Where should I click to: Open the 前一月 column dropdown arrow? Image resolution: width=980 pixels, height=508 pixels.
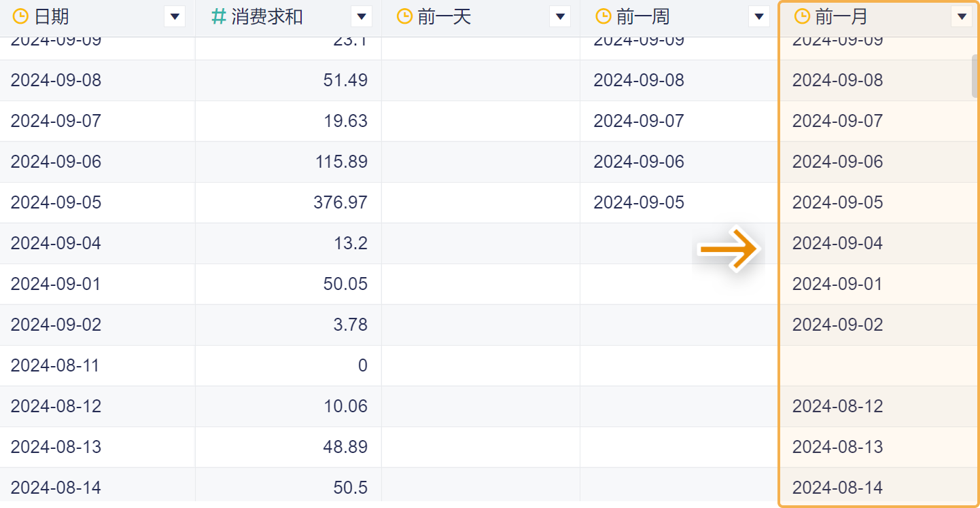962,17
